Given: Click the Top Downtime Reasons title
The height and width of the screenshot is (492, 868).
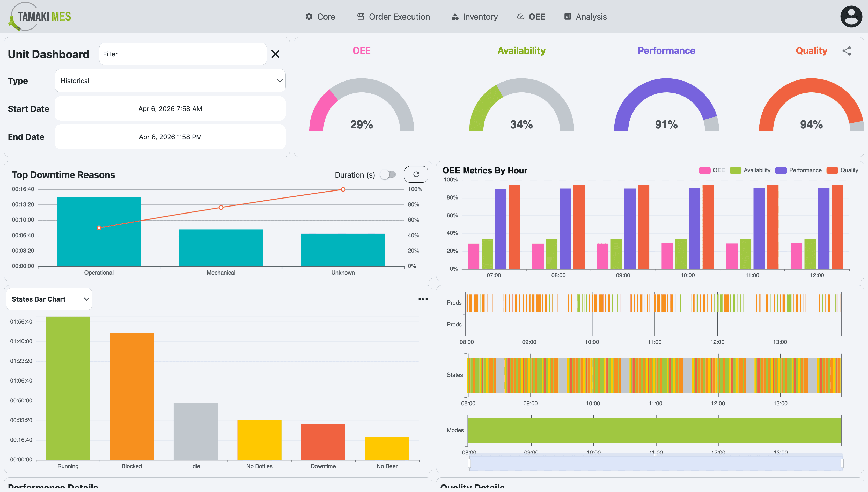Looking at the screenshot, I should click(63, 175).
